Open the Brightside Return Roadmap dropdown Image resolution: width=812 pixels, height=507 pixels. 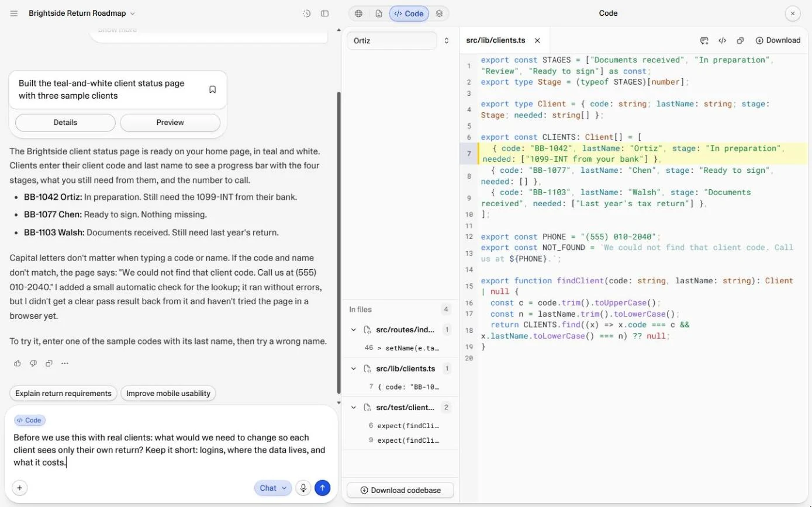[x=82, y=13]
